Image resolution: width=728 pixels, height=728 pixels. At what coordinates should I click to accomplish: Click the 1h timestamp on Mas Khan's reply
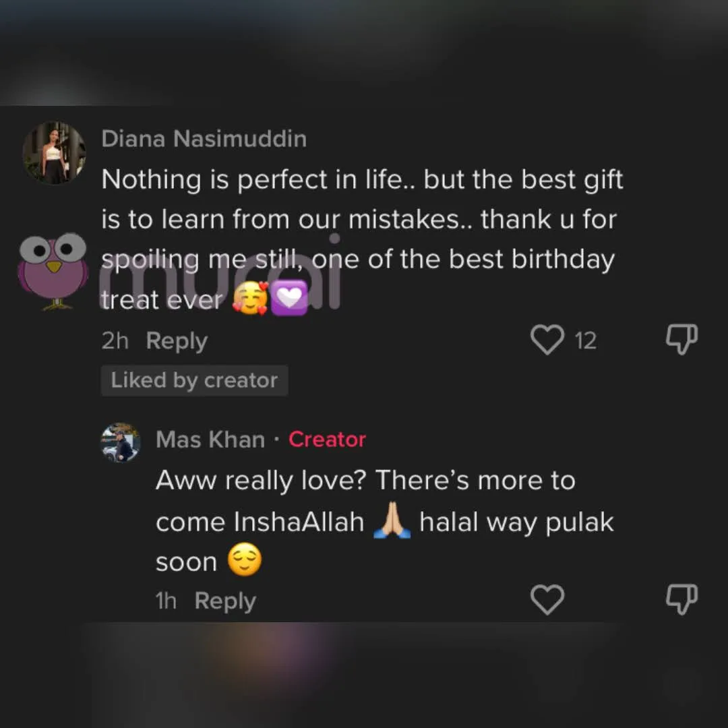point(166,601)
